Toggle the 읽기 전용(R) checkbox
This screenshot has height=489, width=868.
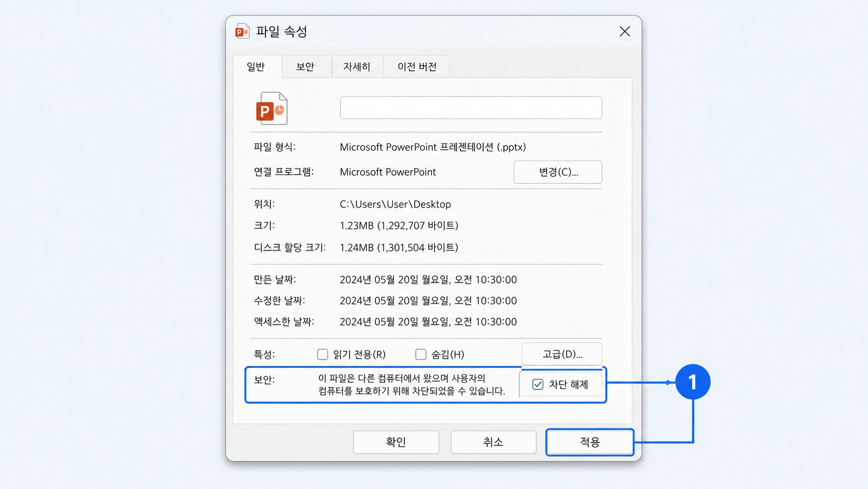point(322,354)
